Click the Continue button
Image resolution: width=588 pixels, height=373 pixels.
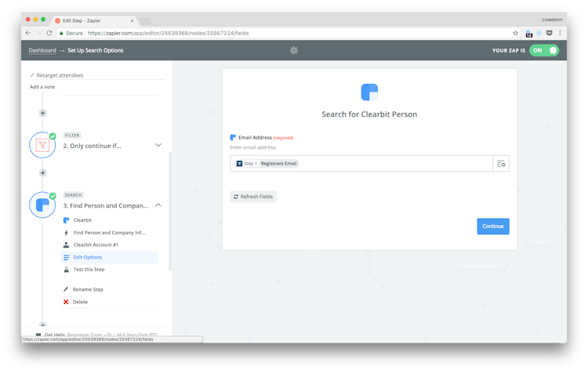493,226
